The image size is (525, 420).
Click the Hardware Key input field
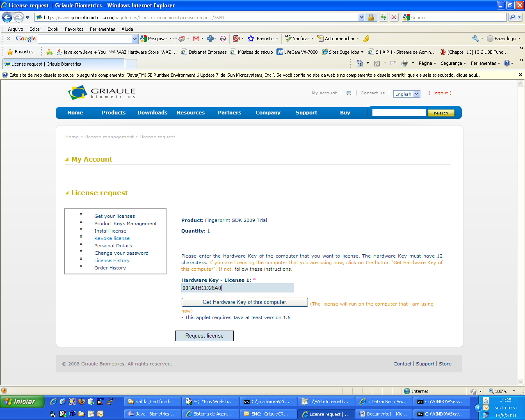(237, 288)
